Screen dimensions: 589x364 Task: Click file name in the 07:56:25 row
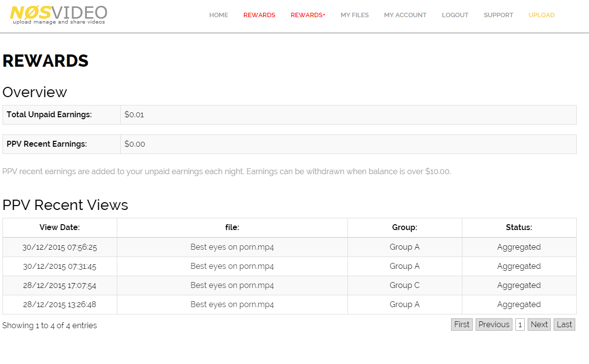[232, 247]
